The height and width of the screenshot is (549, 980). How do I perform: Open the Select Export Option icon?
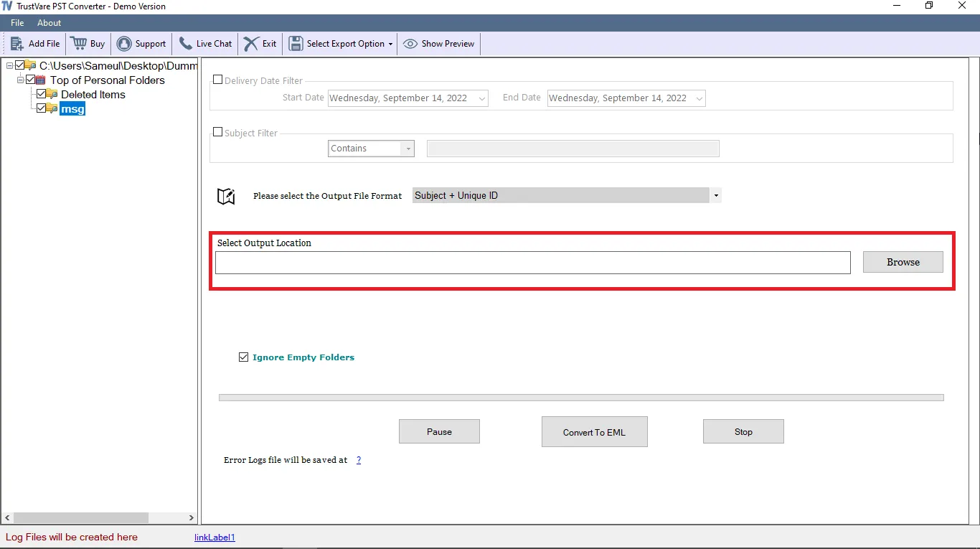coord(295,44)
